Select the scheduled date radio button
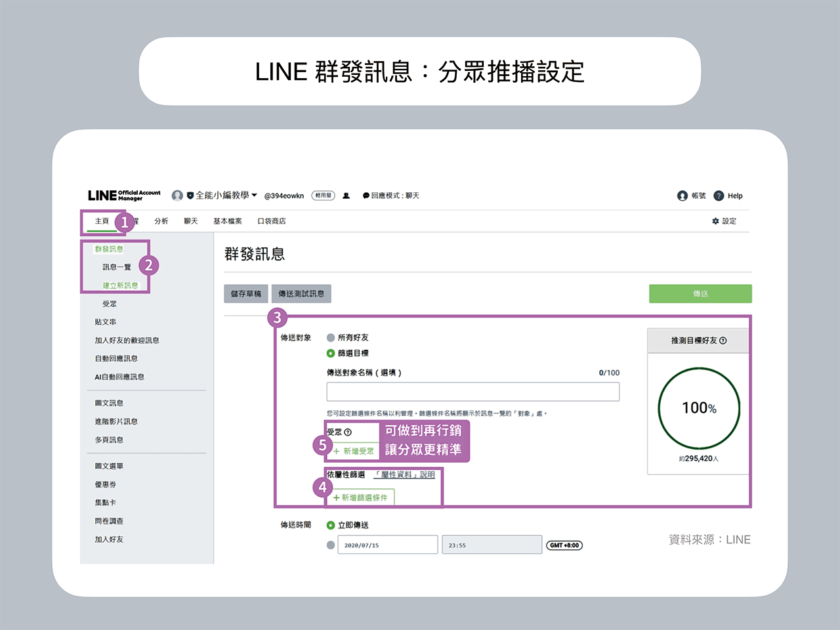The width and height of the screenshot is (840, 630). pos(331,545)
